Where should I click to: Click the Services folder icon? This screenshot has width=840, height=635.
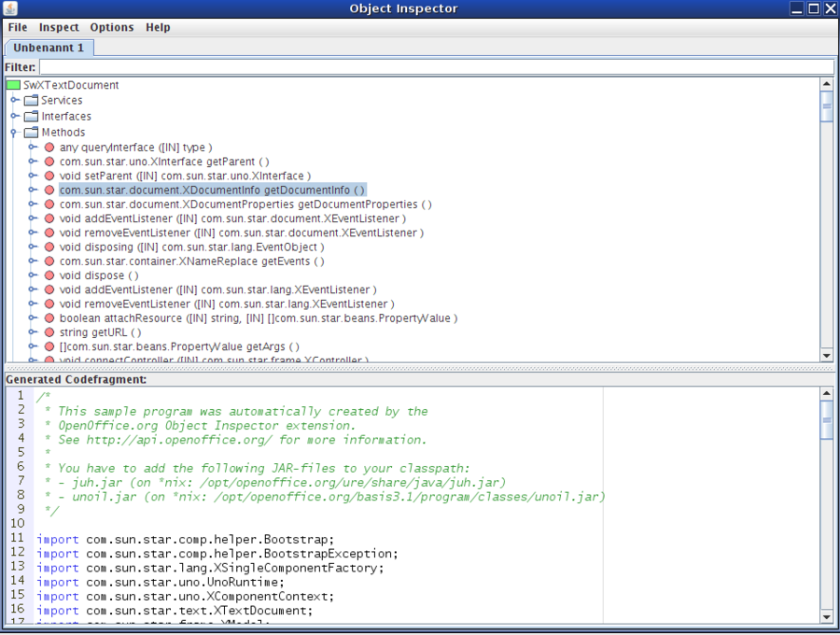(30, 100)
